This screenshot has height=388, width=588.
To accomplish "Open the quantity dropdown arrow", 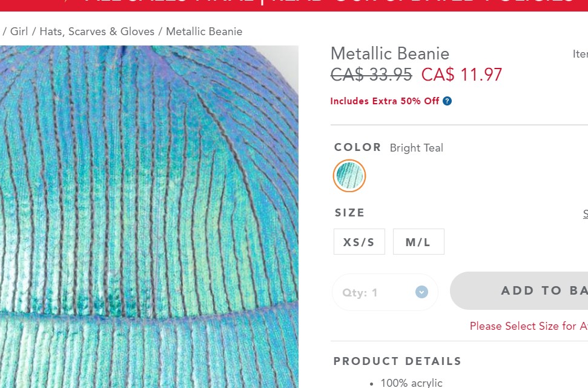I will coord(421,292).
